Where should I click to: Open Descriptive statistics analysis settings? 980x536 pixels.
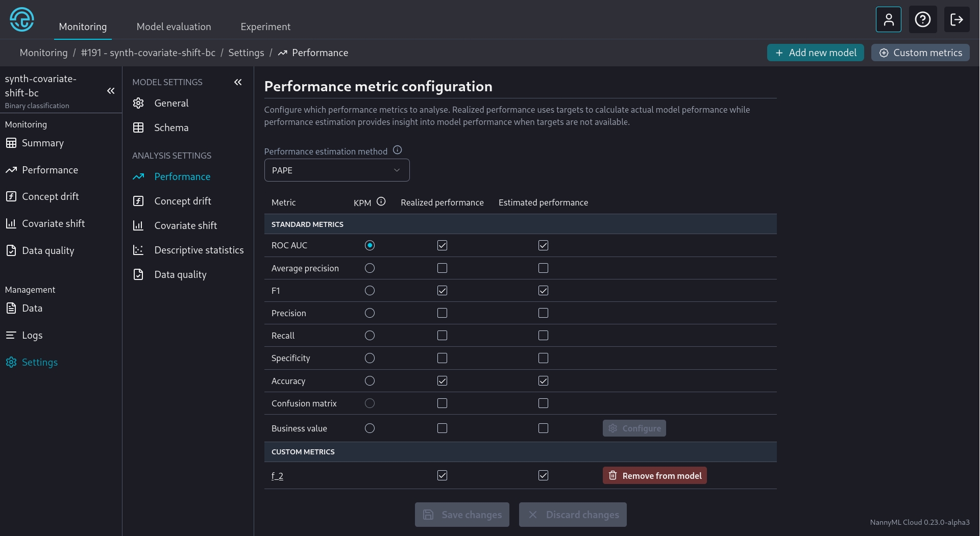pos(199,250)
